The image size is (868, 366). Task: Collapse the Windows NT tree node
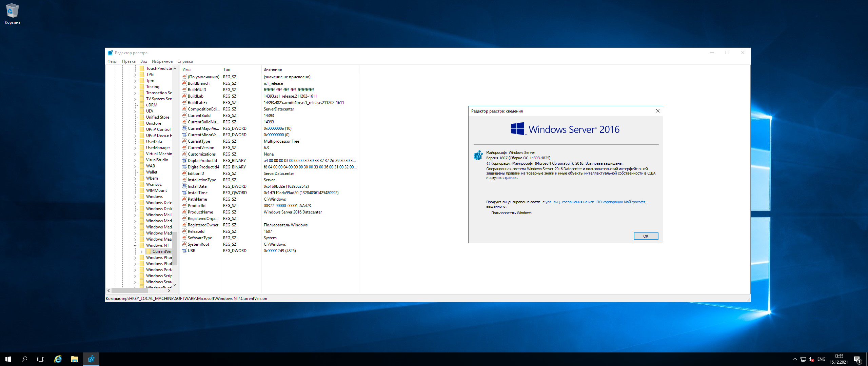click(x=135, y=245)
